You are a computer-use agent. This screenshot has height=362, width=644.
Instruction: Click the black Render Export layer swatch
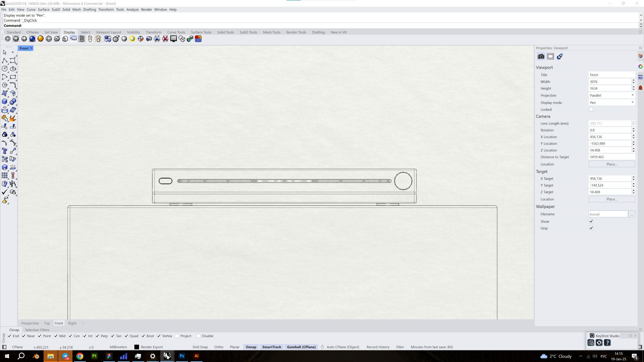coord(137,347)
